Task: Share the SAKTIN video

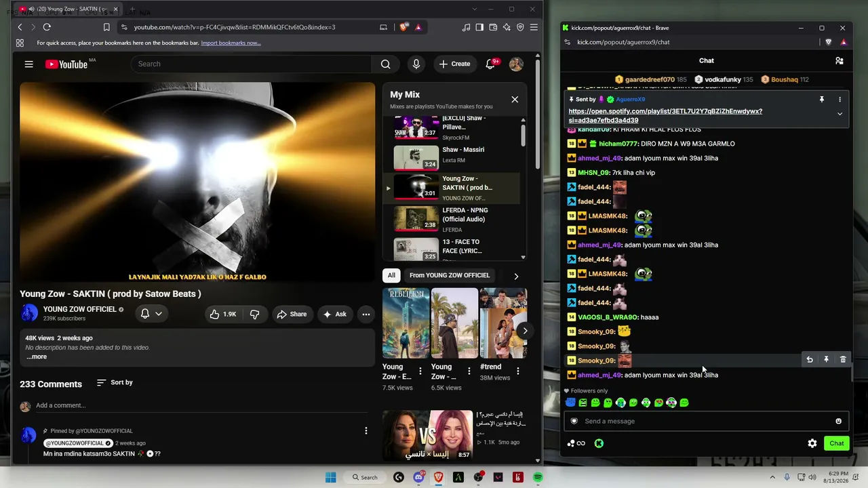Action: coord(292,314)
